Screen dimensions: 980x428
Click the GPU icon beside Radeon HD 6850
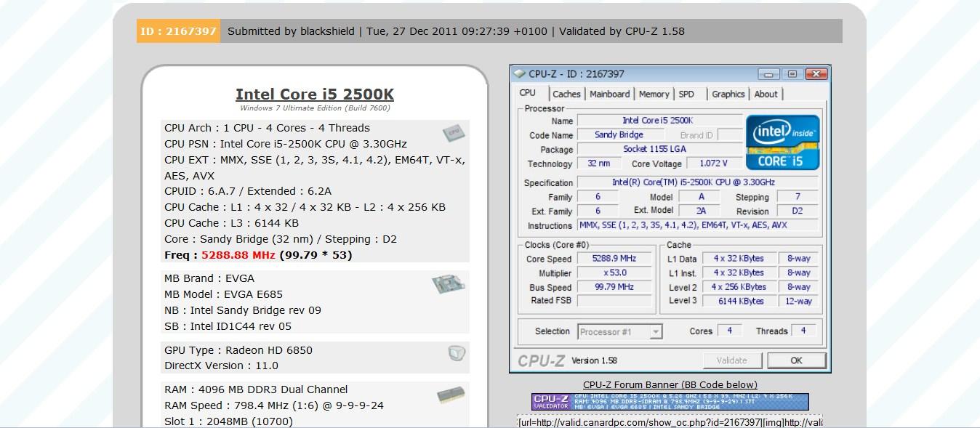coord(457,353)
